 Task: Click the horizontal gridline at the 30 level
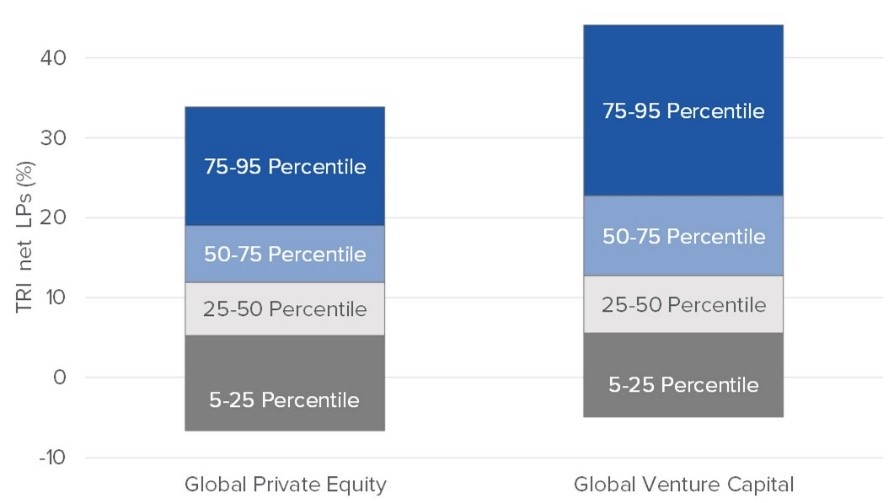[480, 138]
